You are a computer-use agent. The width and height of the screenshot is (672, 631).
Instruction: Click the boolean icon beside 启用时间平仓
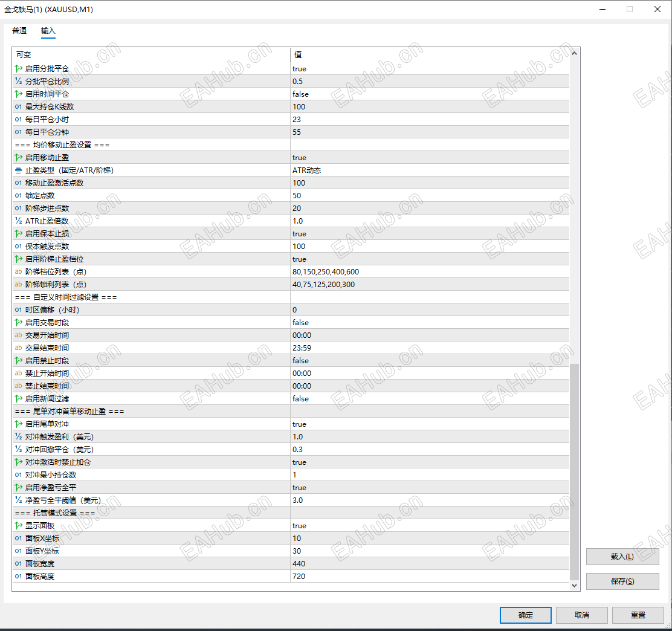click(18, 94)
